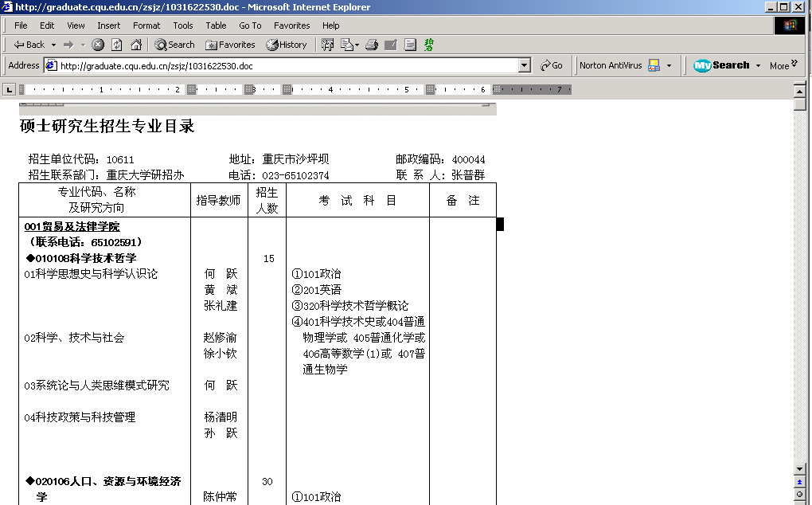The height and width of the screenshot is (505, 812).
Task: Click the Search toolbar button
Action: click(x=174, y=45)
